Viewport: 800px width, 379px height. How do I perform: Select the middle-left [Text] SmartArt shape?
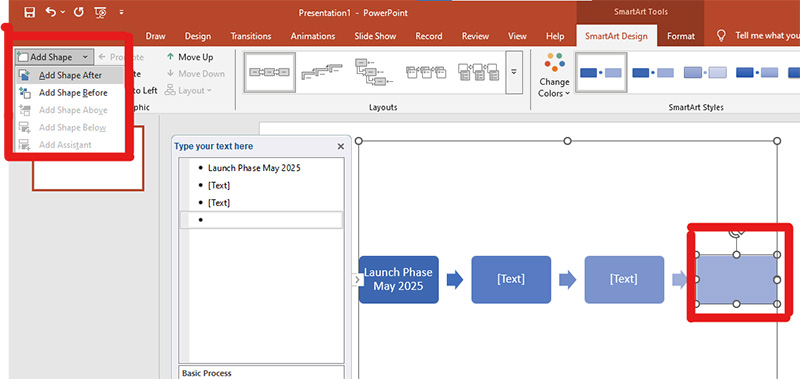tap(511, 280)
